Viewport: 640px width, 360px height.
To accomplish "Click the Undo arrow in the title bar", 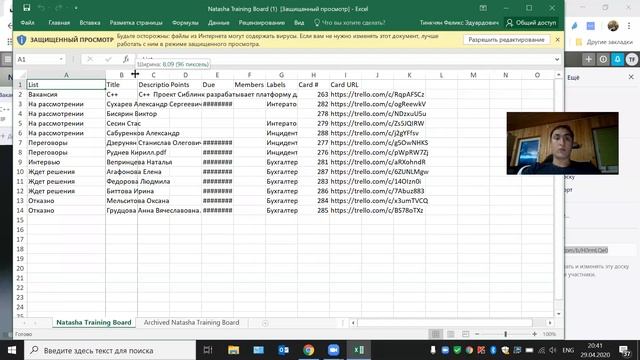I will click(41, 8).
